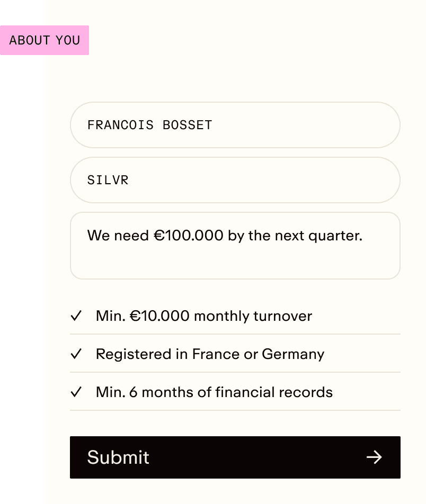Select the Min. 6 months of financial records item
The image size is (426, 504).
[235, 392]
